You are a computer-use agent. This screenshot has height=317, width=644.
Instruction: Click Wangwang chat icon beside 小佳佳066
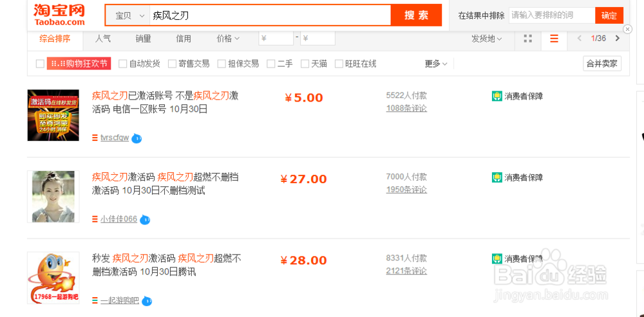pos(145,219)
